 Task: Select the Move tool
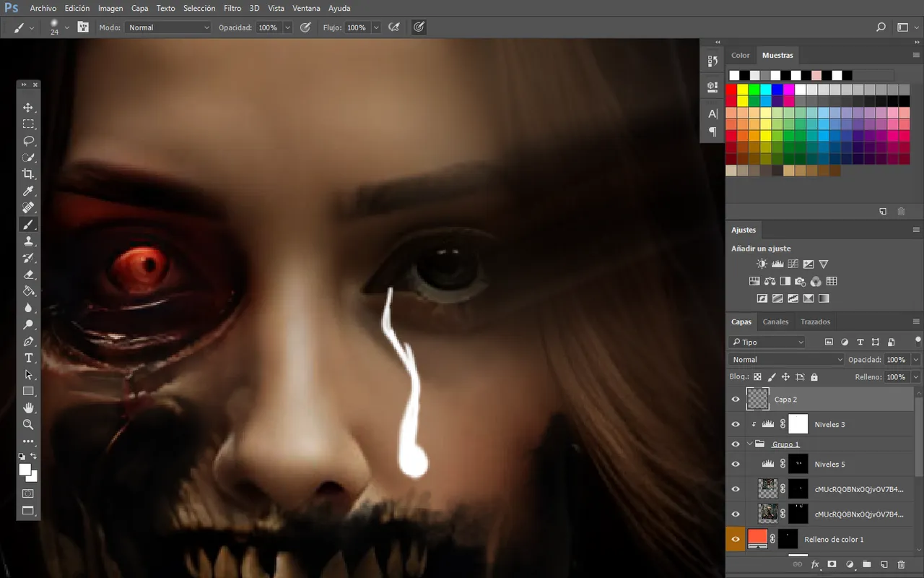tap(28, 108)
